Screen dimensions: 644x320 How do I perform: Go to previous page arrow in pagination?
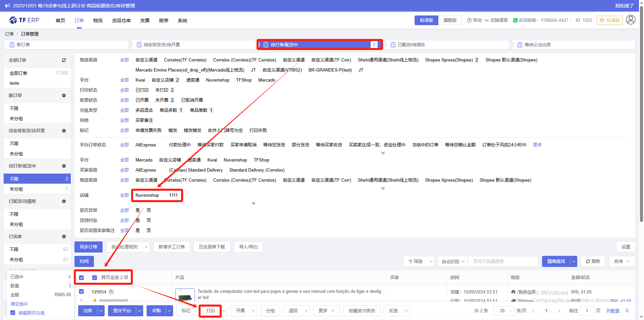click(533, 311)
